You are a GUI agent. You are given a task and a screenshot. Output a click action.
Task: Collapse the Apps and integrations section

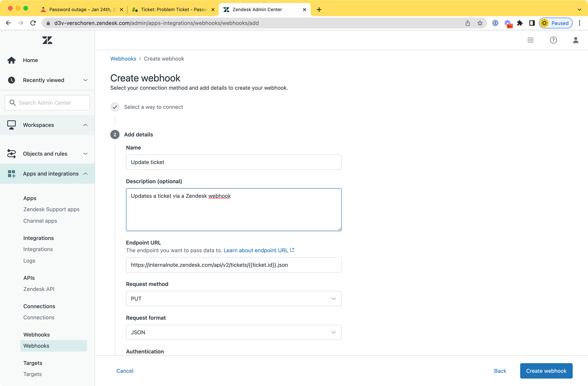pyautogui.click(x=85, y=174)
